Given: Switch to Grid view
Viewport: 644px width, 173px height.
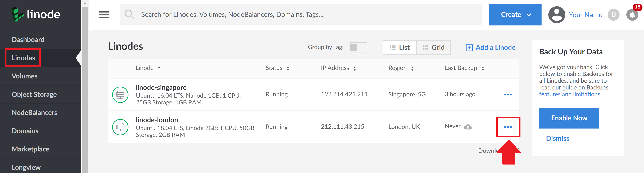Looking at the screenshot, I should 433,47.
